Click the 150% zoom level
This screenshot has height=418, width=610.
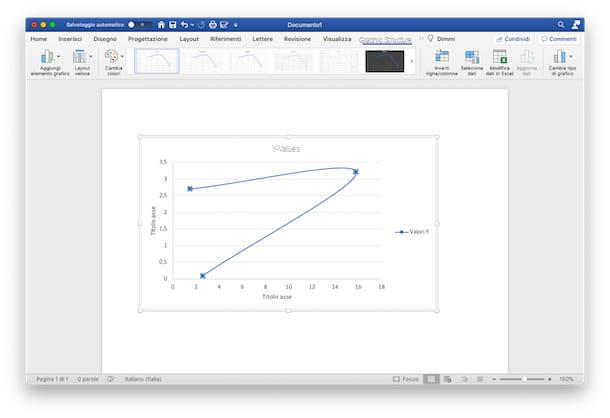click(566, 379)
